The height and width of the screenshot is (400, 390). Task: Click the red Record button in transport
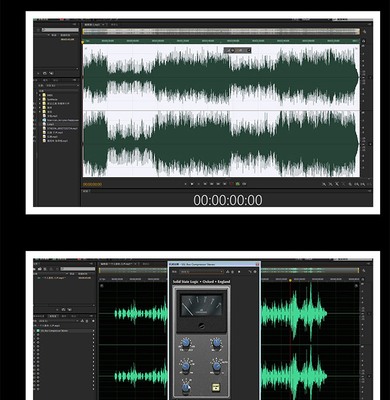[231, 184]
